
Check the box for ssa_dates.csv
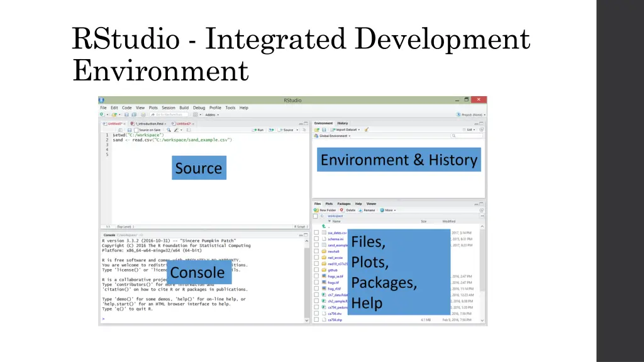[316, 233]
